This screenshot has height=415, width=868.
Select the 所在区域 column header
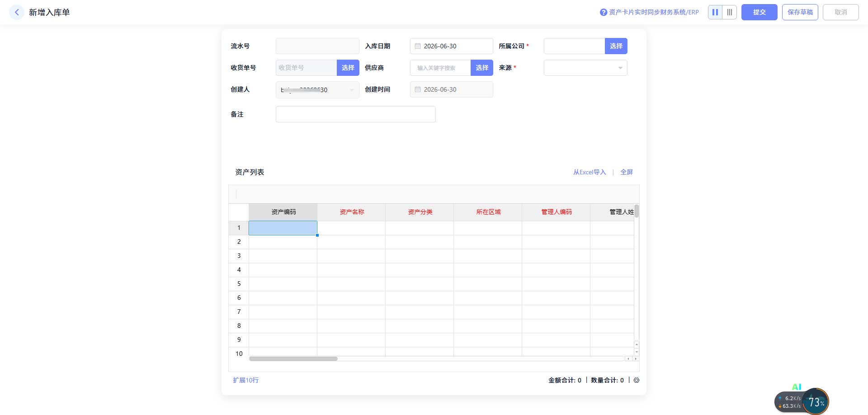tap(488, 212)
